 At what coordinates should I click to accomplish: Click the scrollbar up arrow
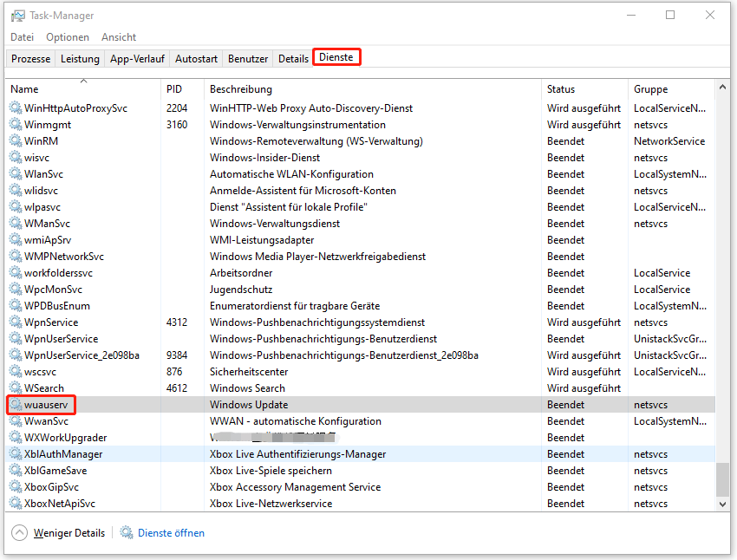[722, 87]
